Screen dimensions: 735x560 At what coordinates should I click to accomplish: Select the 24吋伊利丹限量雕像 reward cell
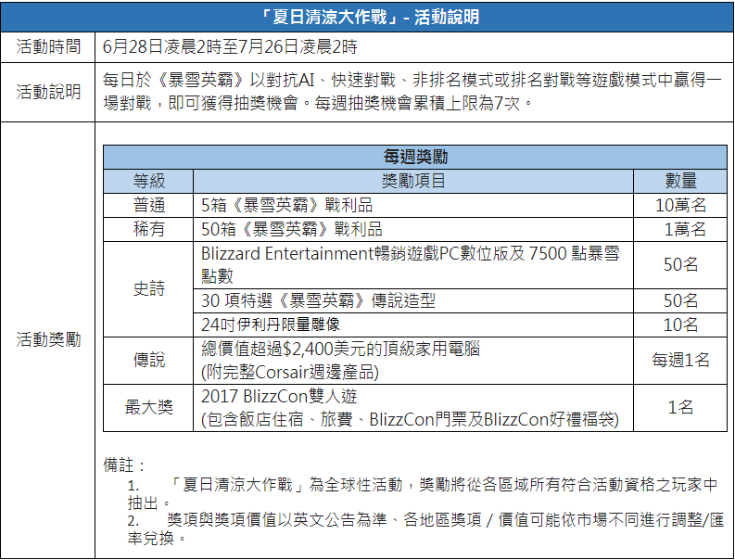coord(413,325)
